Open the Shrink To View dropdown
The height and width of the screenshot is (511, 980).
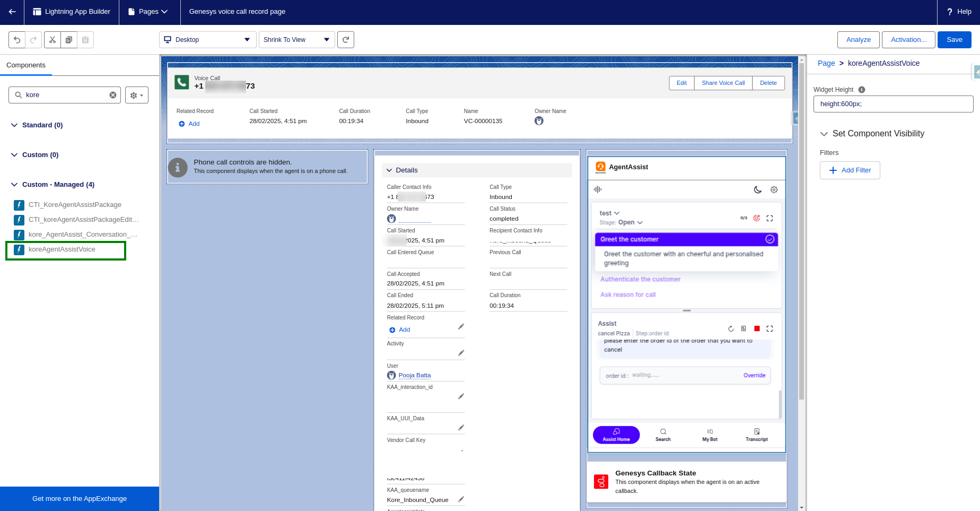pos(296,40)
